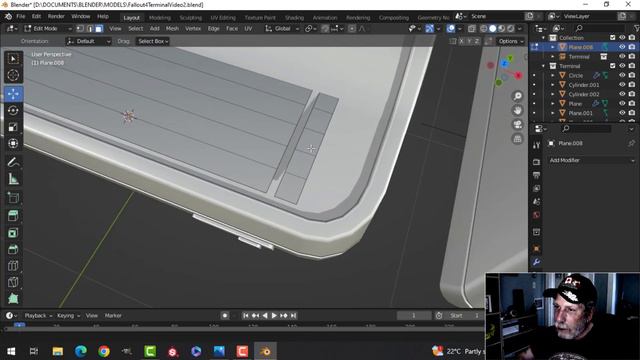Enable edge select mode
Image resolution: width=640 pixels, height=360 pixels.
tap(90, 29)
